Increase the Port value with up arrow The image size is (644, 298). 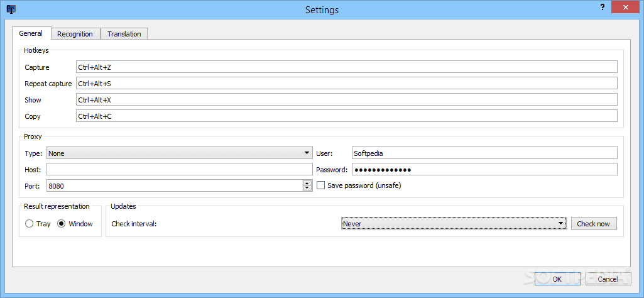tap(307, 183)
